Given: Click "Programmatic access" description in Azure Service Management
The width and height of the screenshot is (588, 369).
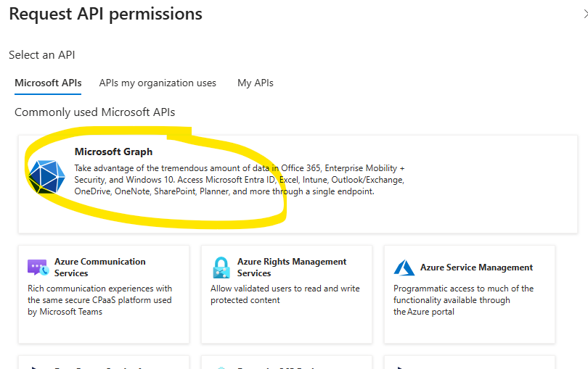Looking at the screenshot, I should tap(463, 300).
